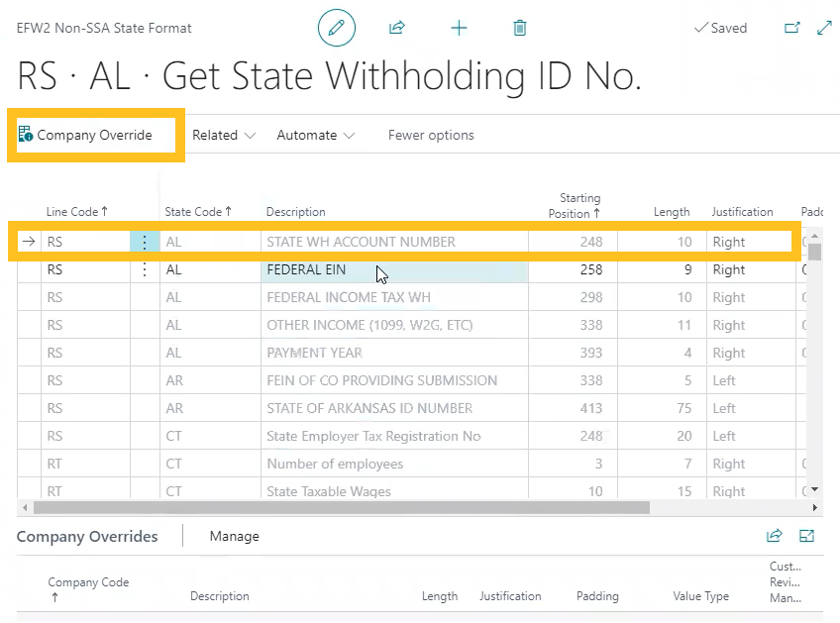Click Fewer options

pos(431,135)
